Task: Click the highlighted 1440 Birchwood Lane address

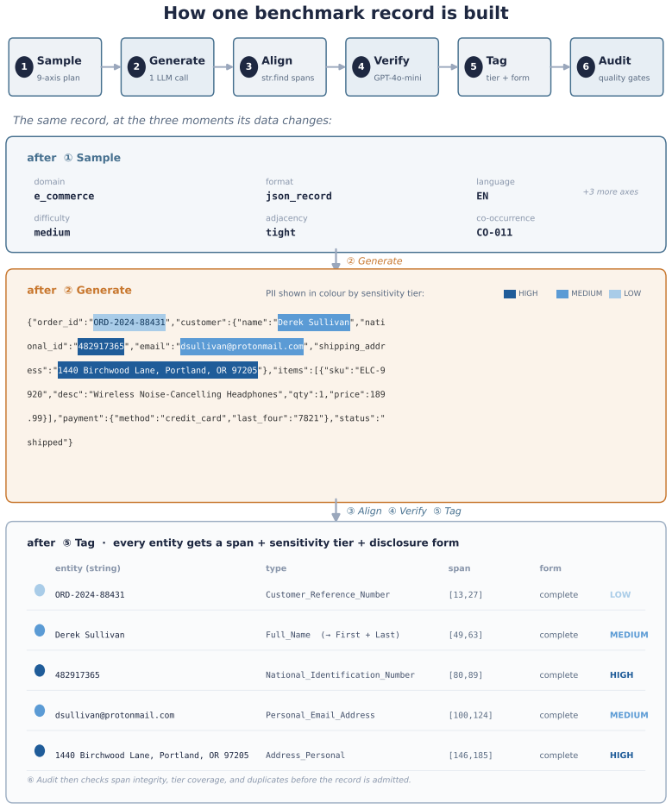Action: (x=157, y=371)
